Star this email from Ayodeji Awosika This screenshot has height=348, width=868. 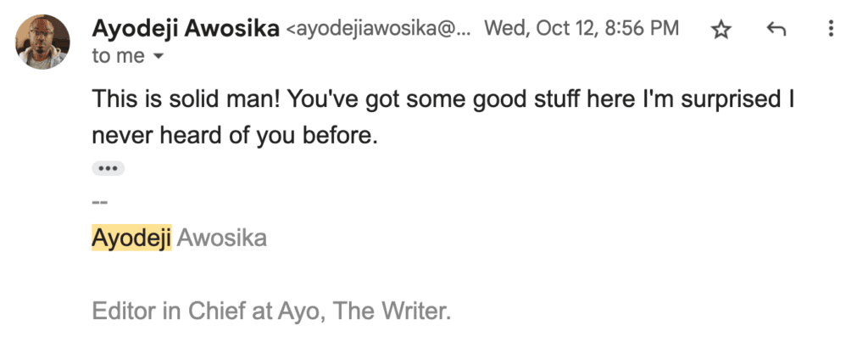[721, 30]
